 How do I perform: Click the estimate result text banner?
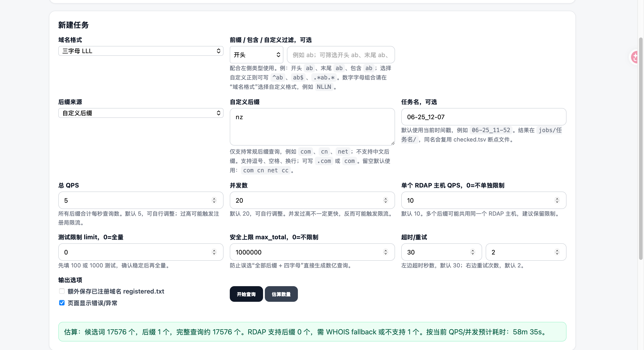coord(312,332)
